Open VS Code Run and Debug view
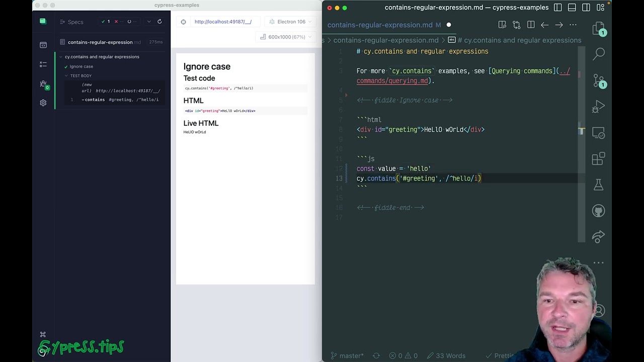Screen dimensions: 644x362 coord(598,107)
